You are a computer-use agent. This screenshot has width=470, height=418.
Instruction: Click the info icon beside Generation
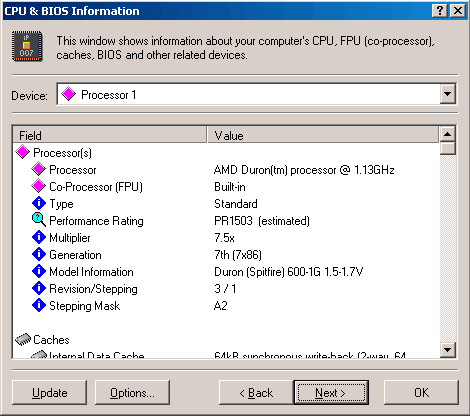[39, 254]
